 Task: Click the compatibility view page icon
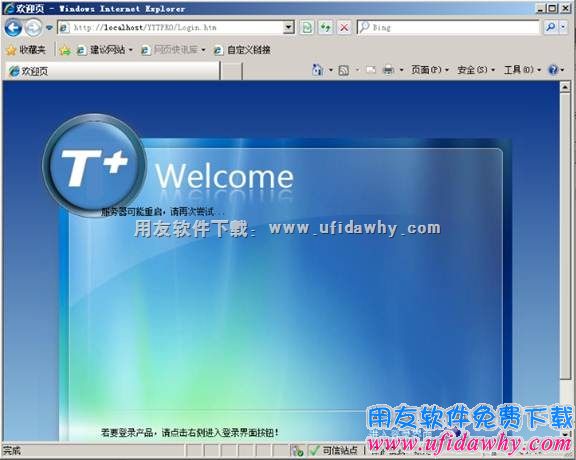click(x=306, y=28)
